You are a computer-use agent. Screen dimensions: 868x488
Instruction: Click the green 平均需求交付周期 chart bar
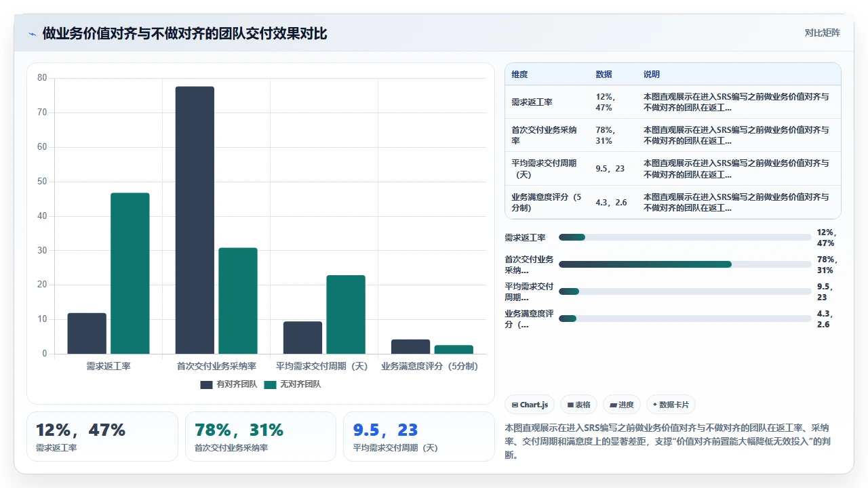(x=346, y=314)
